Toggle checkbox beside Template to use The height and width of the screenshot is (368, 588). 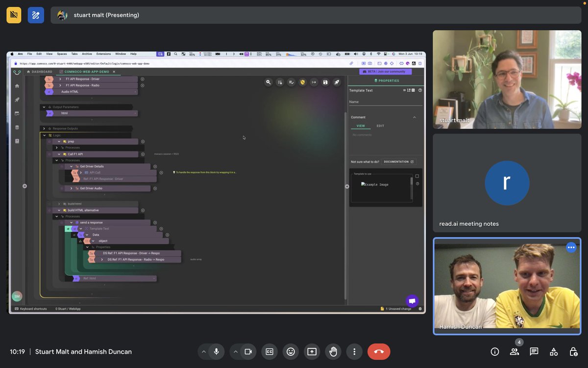pyautogui.click(x=417, y=176)
